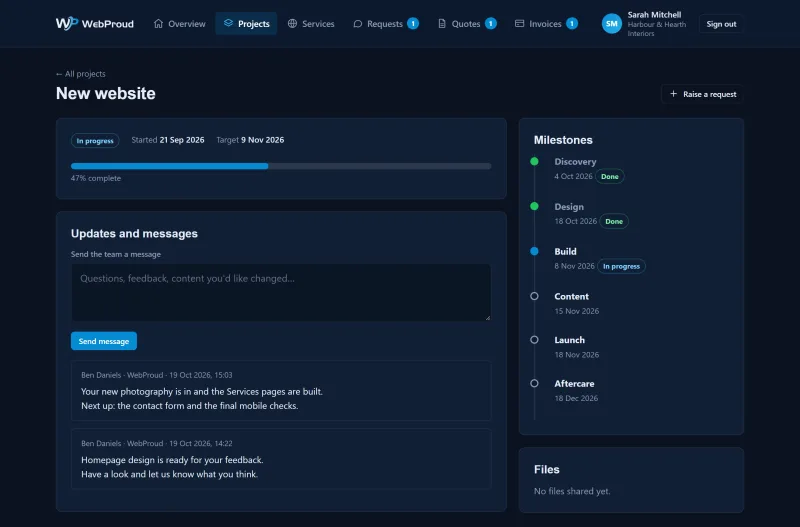Click the Files heading
The width and height of the screenshot is (800, 527).
546,469
